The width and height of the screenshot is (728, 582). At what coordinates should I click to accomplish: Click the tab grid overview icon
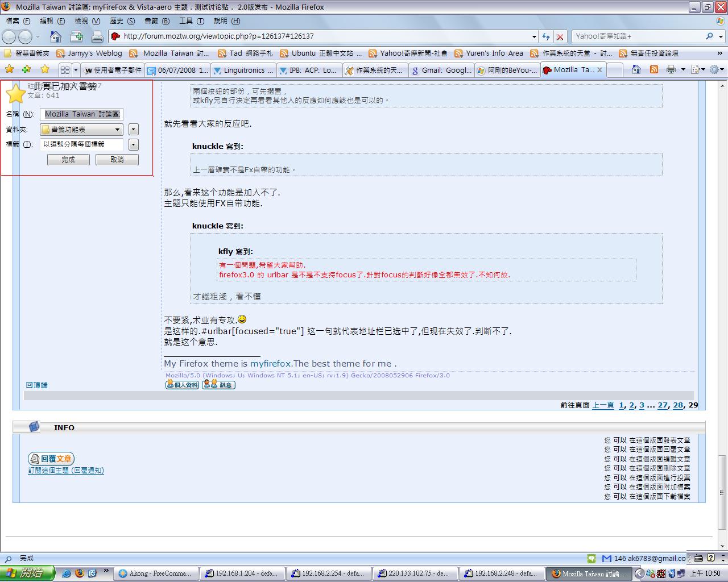(65, 70)
